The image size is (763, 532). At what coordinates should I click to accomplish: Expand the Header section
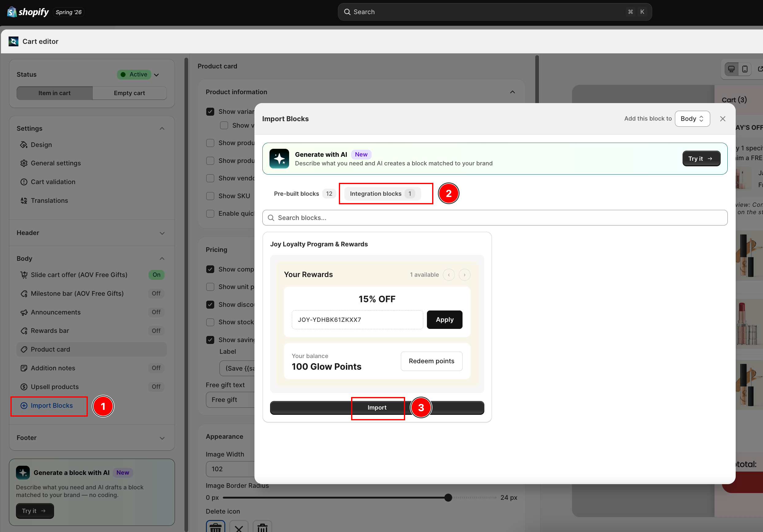pyautogui.click(x=162, y=233)
